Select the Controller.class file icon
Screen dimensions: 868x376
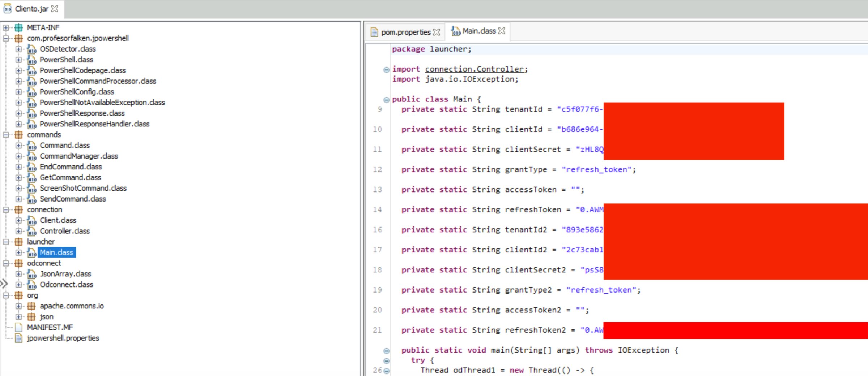32,232
